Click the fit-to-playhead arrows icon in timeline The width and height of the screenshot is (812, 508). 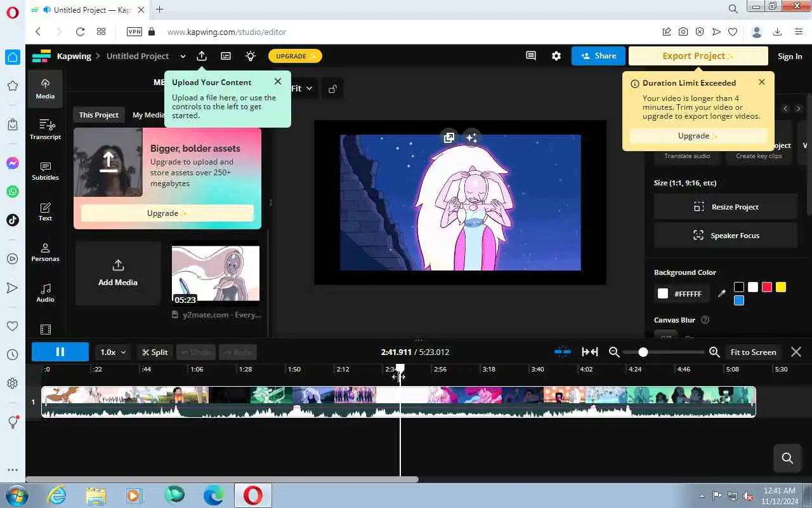pos(590,352)
